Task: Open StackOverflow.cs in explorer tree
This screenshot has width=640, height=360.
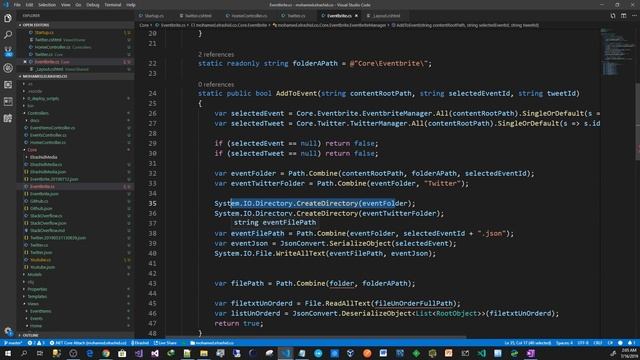Action: click(46, 216)
